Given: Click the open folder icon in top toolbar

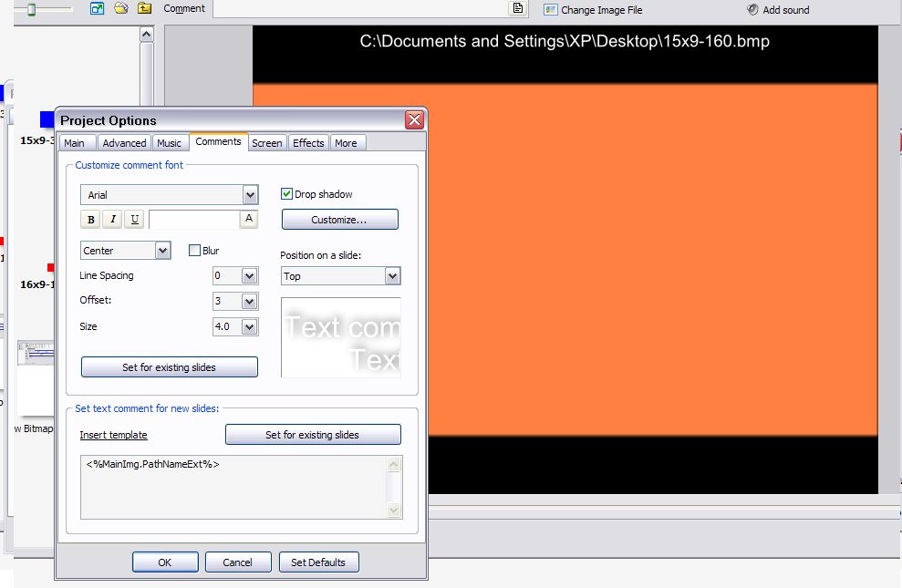Looking at the screenshot, I should tap(121, 9).
